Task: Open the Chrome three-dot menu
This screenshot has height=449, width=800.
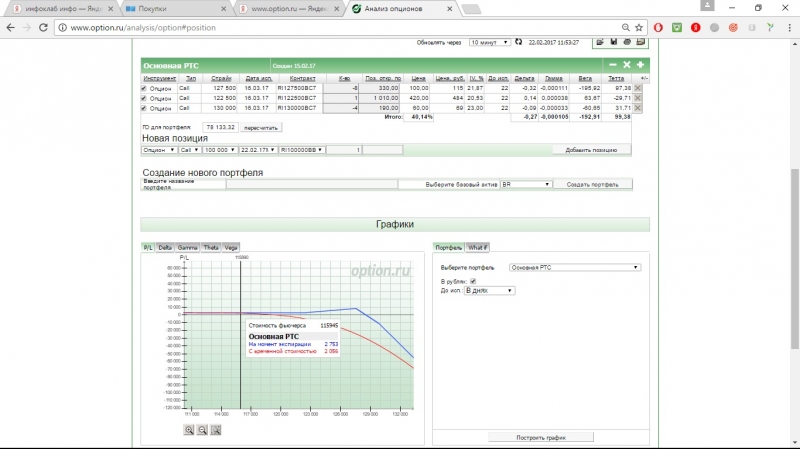Action: click(789, 28)
